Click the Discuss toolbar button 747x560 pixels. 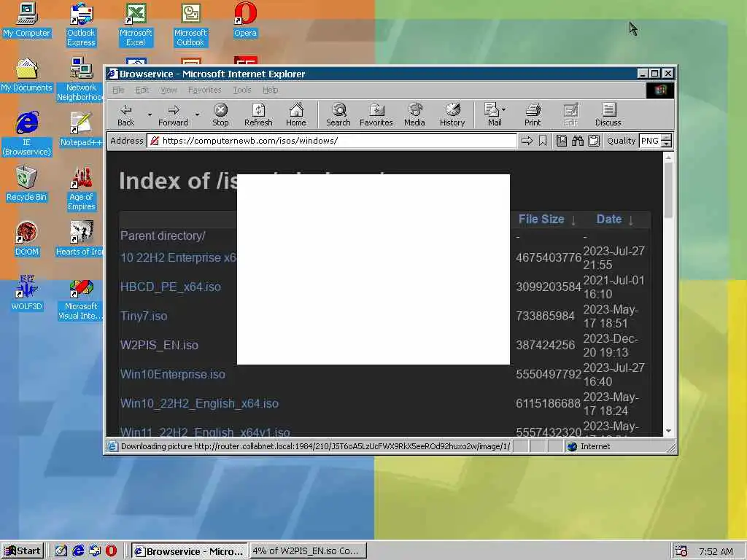[x=608, y=114]
